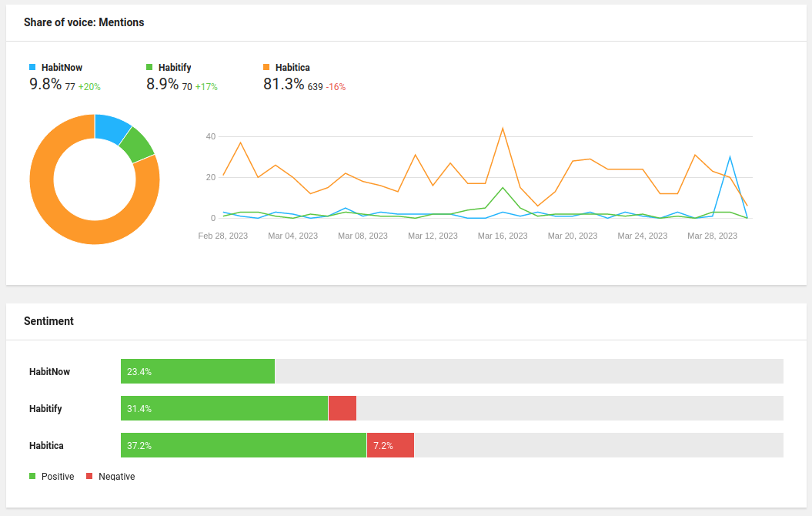Toggle the Positive sentiment legend item
The height and width of the screenshot is (516, 812).
click(52, 476)
